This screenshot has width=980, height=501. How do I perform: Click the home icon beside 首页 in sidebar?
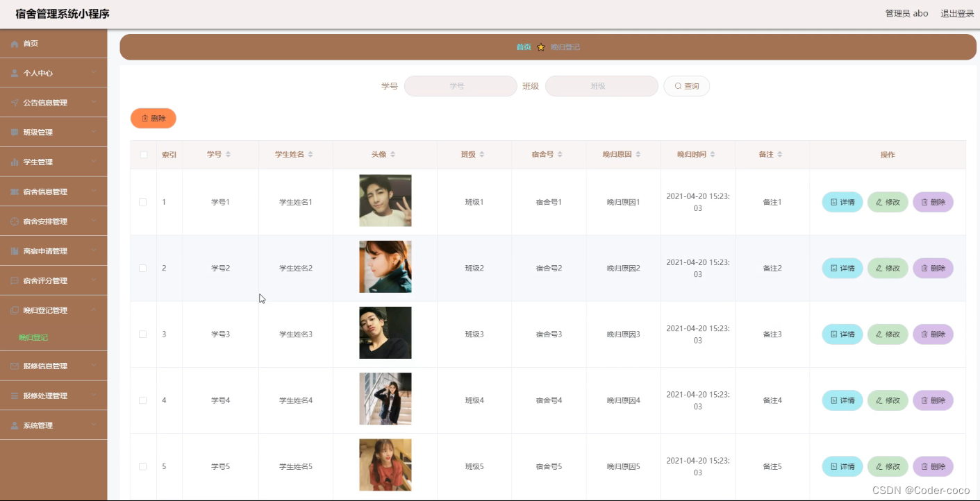(15, 44)
